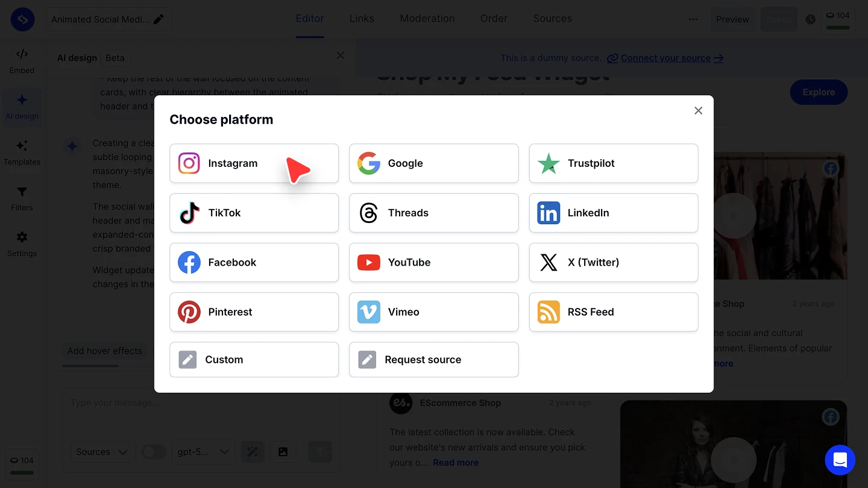Click the app logo in top-left corner
Viewport: 868px width, 488px height.
pyautogui.click(x=22, y=19)
